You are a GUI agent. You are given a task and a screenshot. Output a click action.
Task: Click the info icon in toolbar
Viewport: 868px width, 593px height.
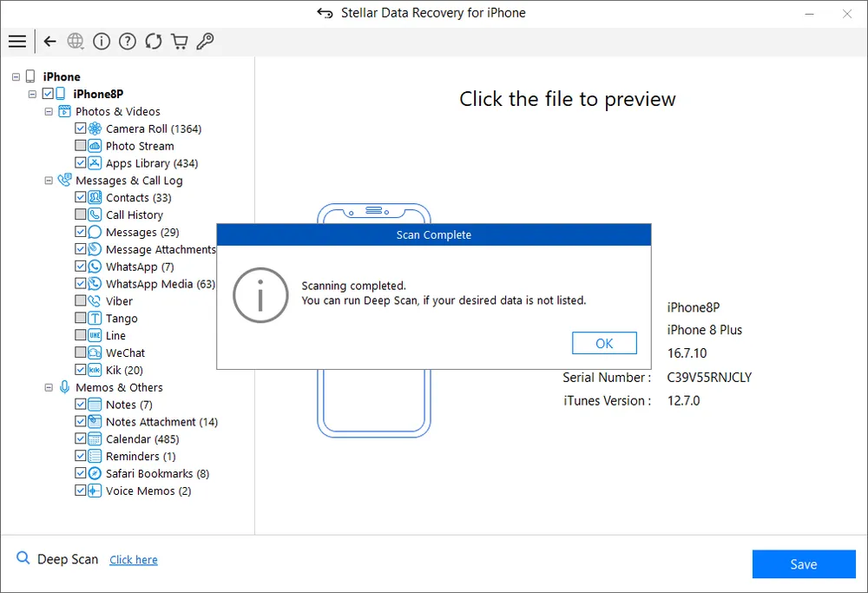[102, 41]
